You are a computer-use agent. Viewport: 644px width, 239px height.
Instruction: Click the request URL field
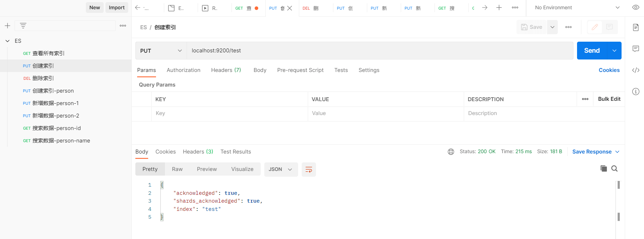(x=380, y=51)
